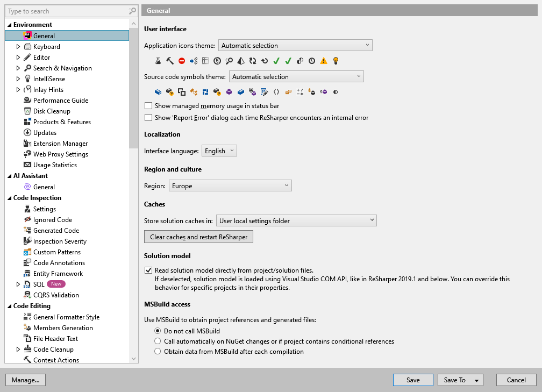Click inside the Type to search field

point(65,11)
